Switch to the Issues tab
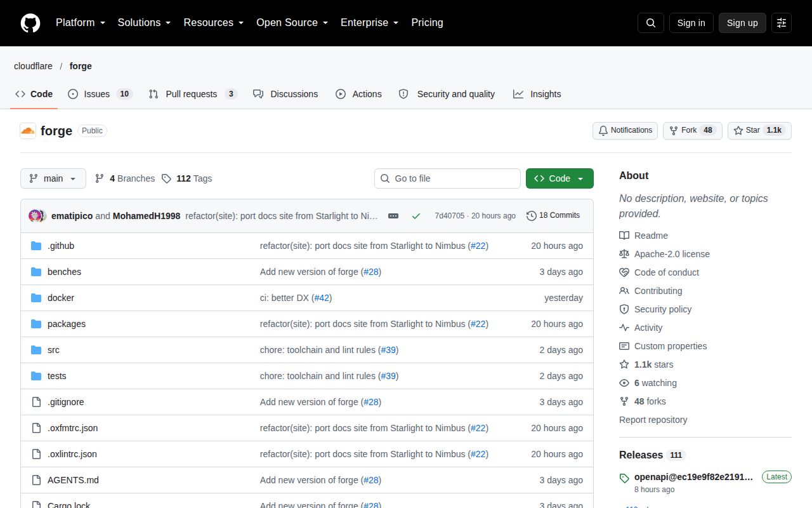812x508 pixels. pyautogui.click(x=100, y=94)
